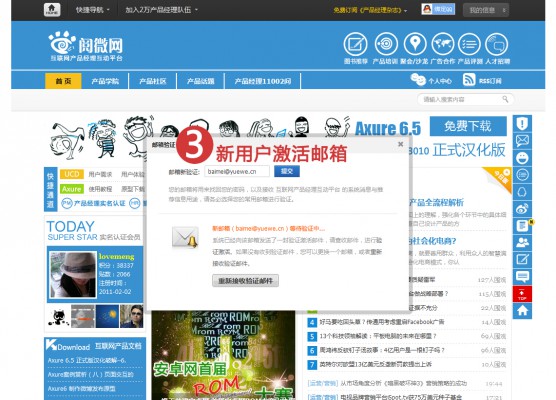Open the book recommendation circle icon
This screenshot has height=400, width=556.
click(355, 44)
